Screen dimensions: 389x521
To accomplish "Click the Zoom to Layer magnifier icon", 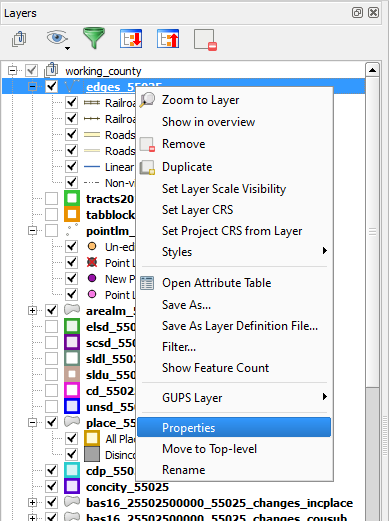I will pyautogui.click(x=147, y=100).
